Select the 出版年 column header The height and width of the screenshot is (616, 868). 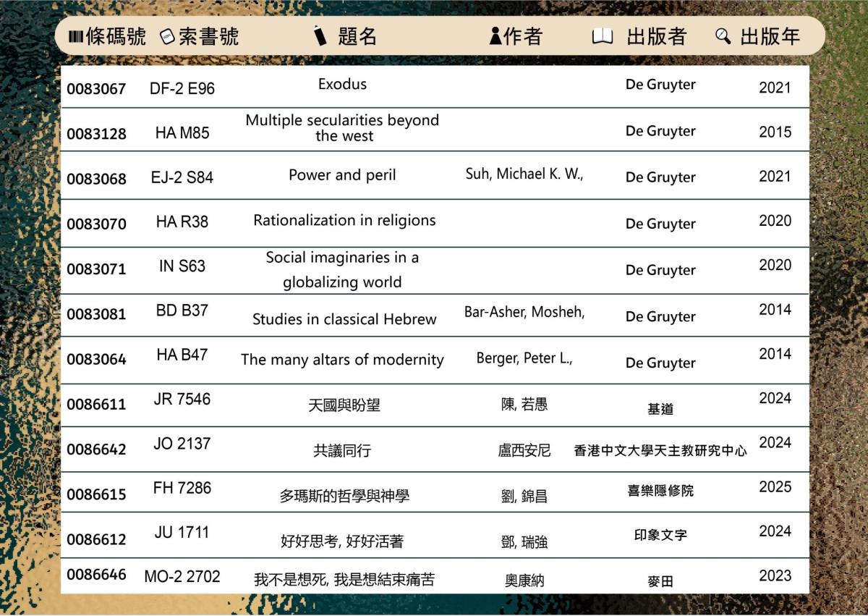[770, 36]
